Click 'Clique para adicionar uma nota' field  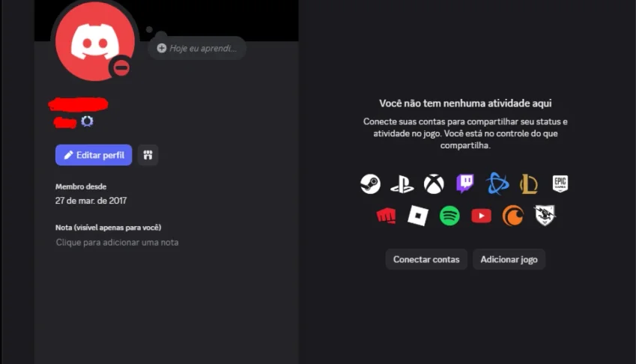tap(117, 243)
